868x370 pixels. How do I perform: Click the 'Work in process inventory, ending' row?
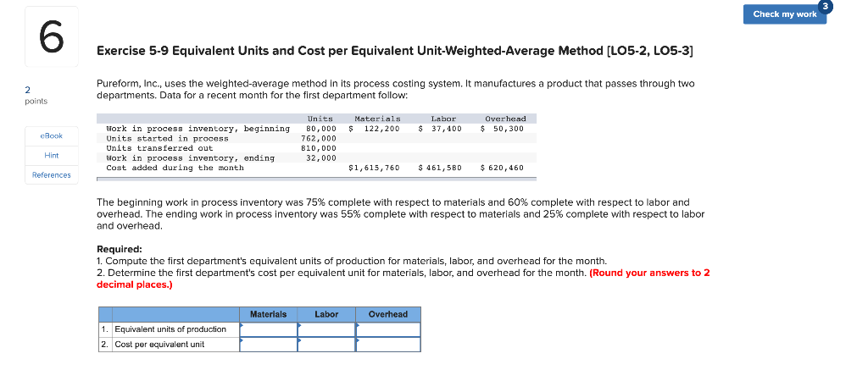pos(317,158)
